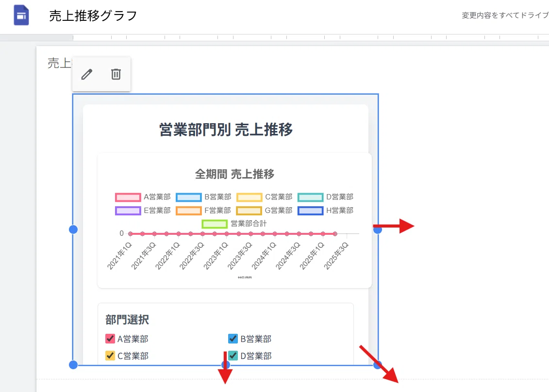The height and width of the screenshot is (392, 549).
Task: Click the F営業部 legend swatch
Action: [x=189, y=211]
